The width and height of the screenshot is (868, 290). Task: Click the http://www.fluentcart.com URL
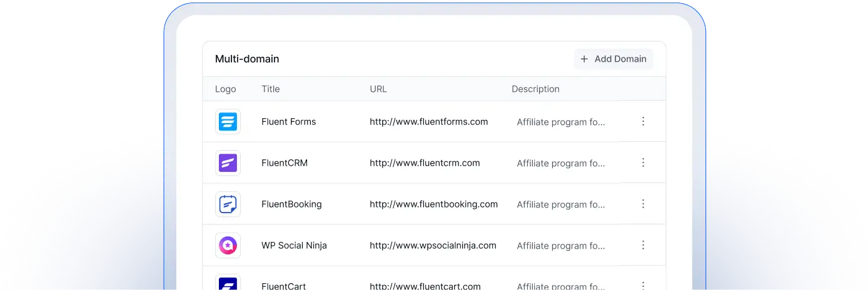tap(425, 286)
